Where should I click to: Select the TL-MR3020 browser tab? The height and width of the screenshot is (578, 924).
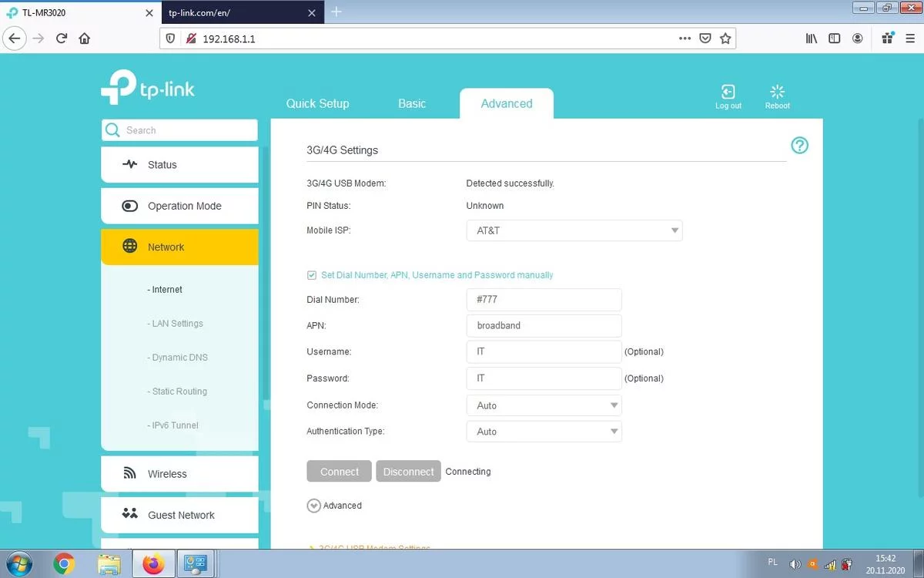click(79, 12)
